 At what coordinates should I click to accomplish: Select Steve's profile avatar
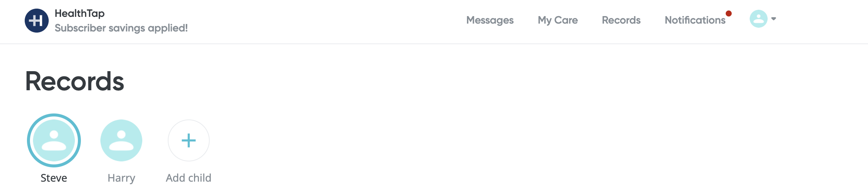tap(54, 140)
